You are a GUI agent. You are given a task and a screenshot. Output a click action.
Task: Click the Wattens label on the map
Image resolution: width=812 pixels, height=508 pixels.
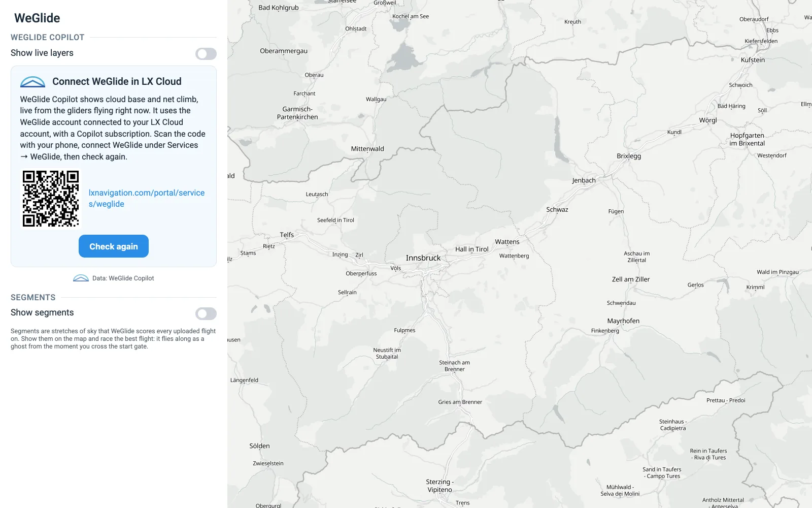(507, 242)
